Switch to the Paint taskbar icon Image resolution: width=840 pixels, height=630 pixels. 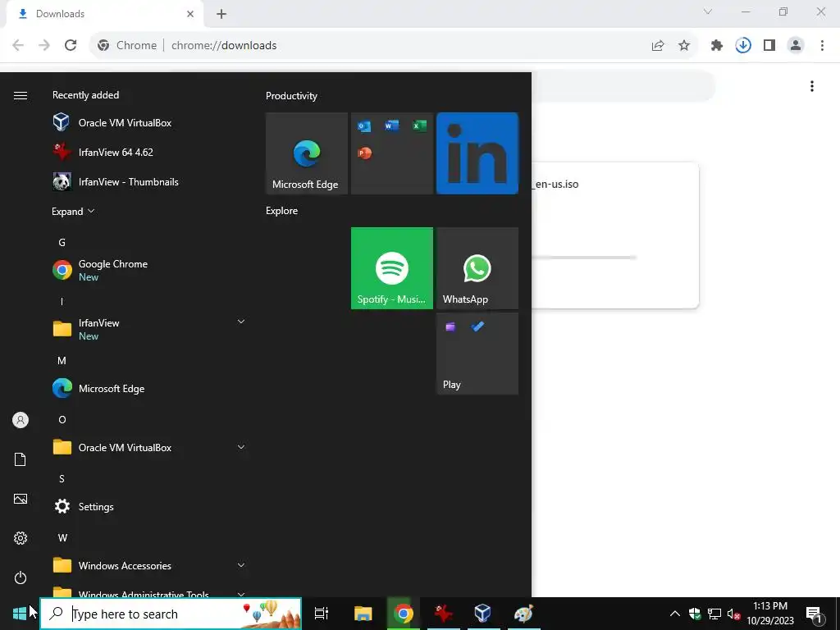pos(523,614)
